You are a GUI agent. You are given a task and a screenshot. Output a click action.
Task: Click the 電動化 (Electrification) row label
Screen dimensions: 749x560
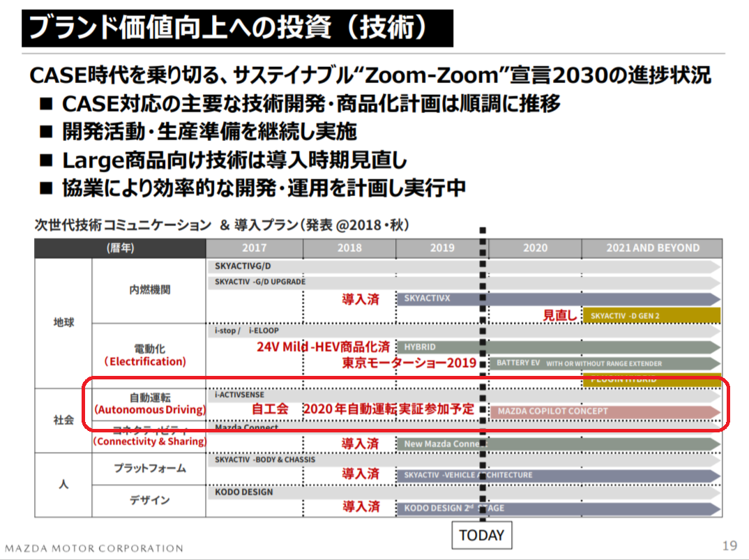tap(146, 355)
